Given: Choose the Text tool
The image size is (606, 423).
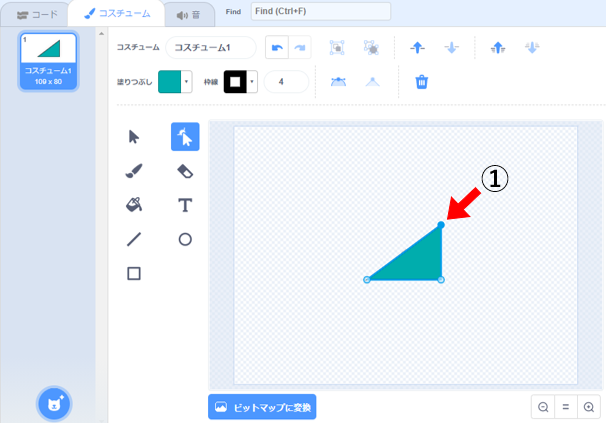Looking at the screenshot, I should pos(185,205).
